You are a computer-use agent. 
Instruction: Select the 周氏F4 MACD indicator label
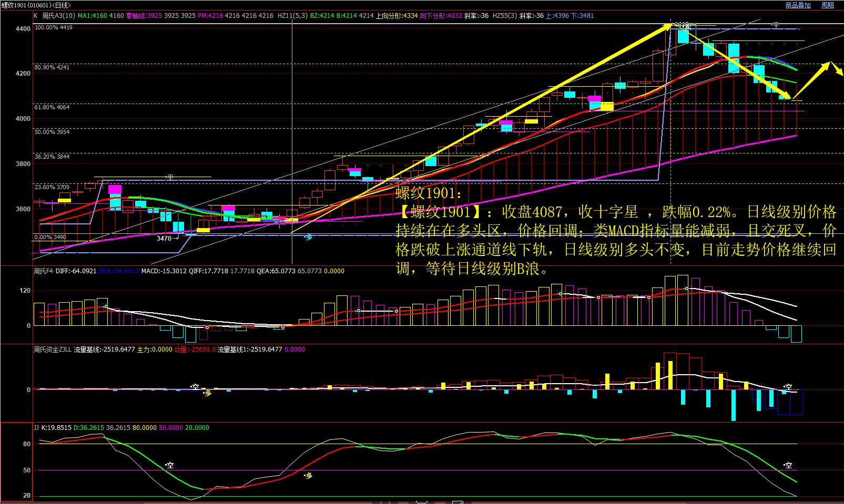coord(43,271)
